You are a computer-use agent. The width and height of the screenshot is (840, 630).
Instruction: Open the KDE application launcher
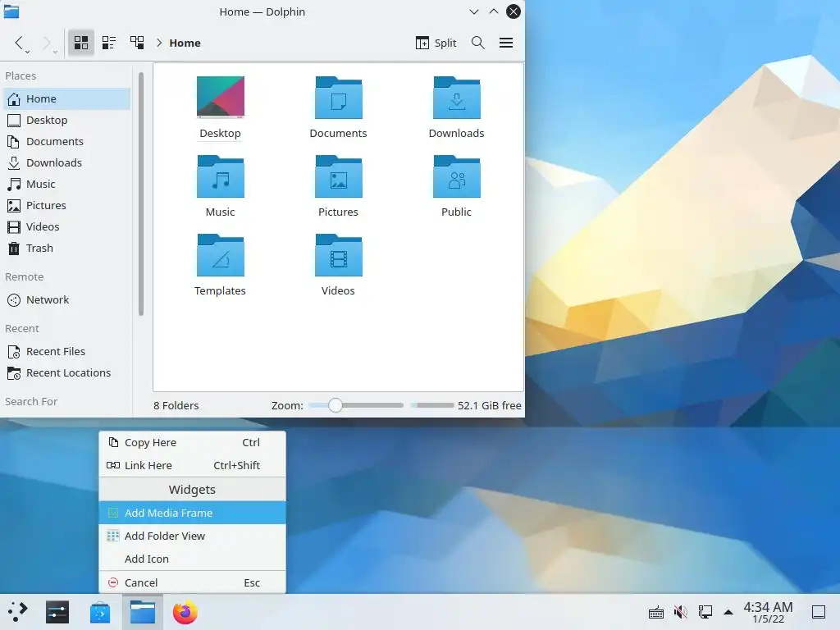(16, 612)
